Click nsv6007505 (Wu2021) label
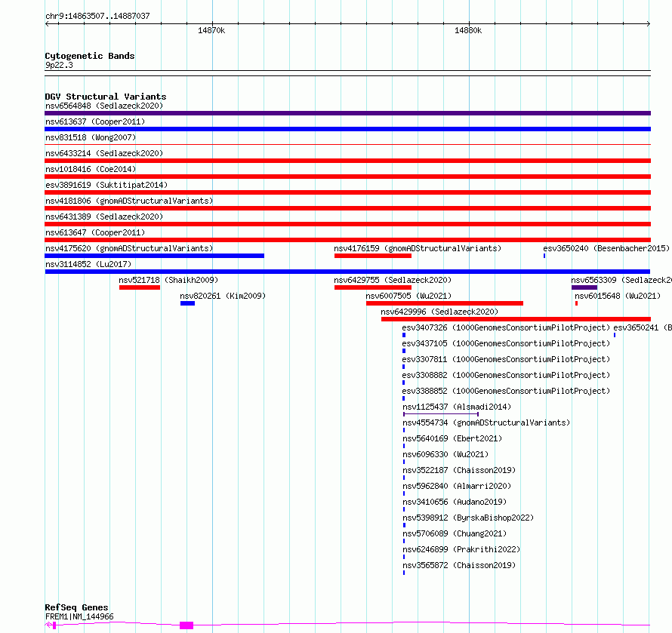 coord(408,296)
